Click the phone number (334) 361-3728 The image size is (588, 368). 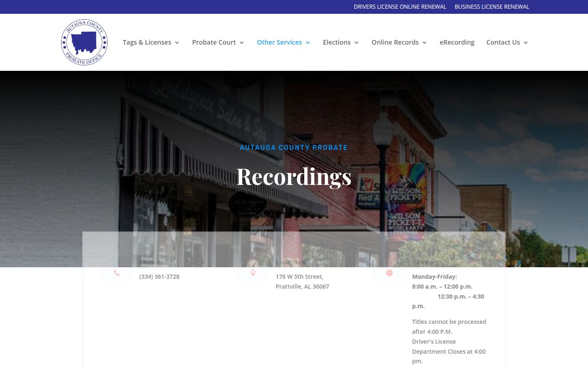[159, 277]
